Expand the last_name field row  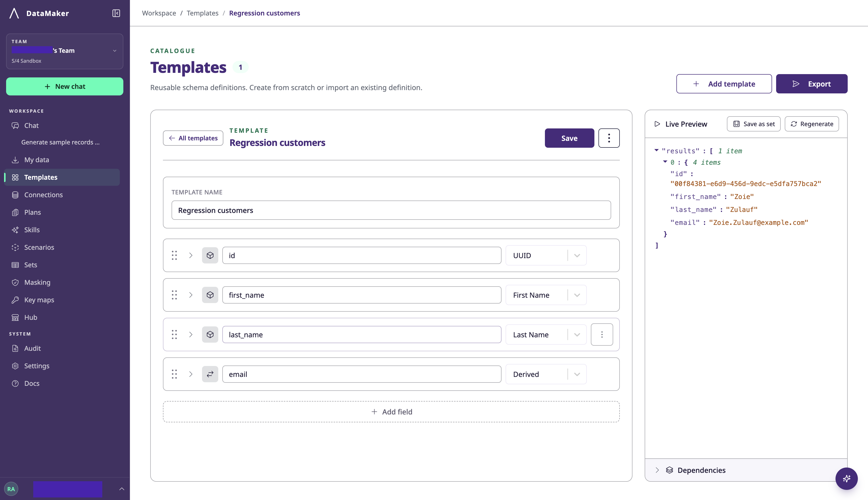(x=191, y=335)
